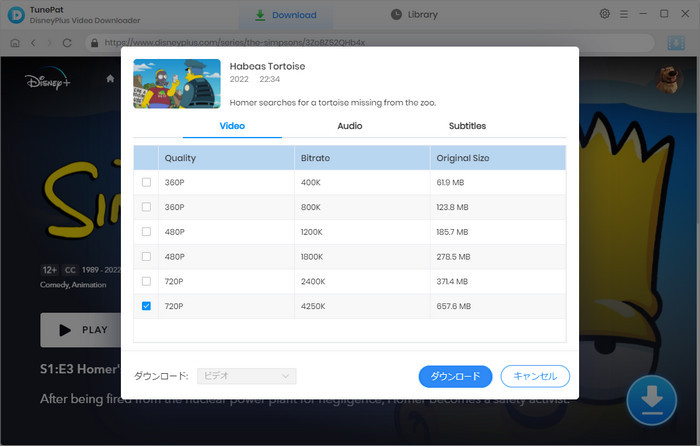
Task: Click the download queue icon beside address bar
Action: point(676,43)
